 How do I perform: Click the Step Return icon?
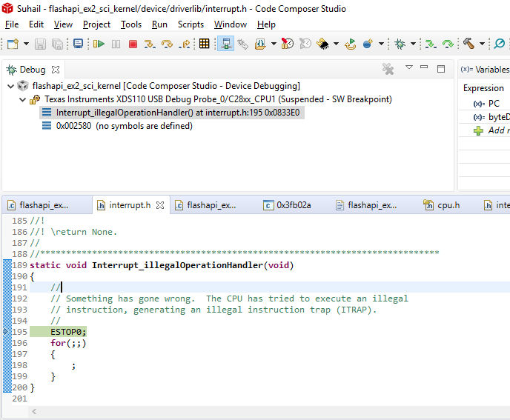(x=185, y=44)
